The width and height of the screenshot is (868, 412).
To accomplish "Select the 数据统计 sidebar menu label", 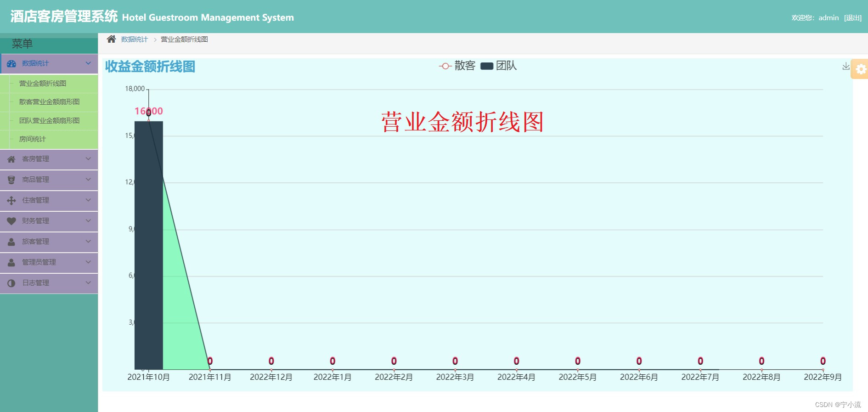I will (35, 63).
